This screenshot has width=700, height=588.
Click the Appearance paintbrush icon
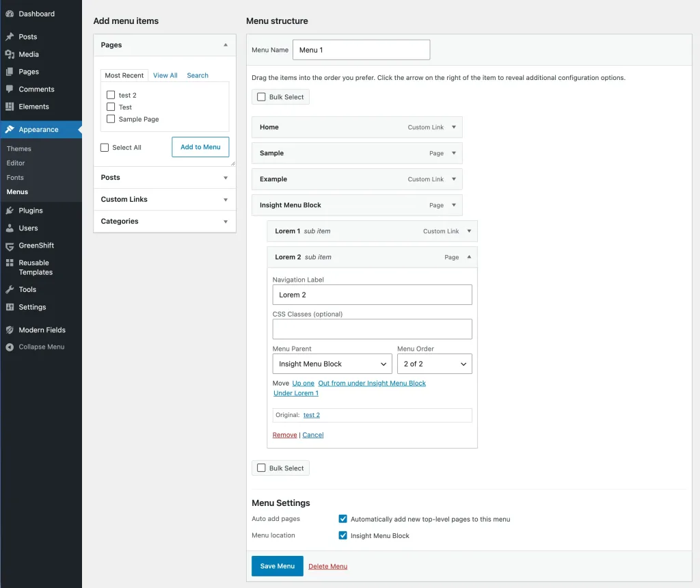10,129
